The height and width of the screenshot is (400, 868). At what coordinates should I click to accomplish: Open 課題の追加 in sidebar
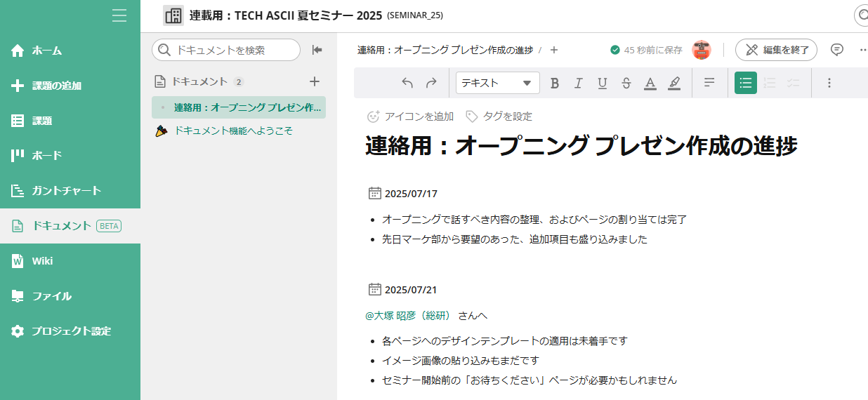(x=70, y=86)
